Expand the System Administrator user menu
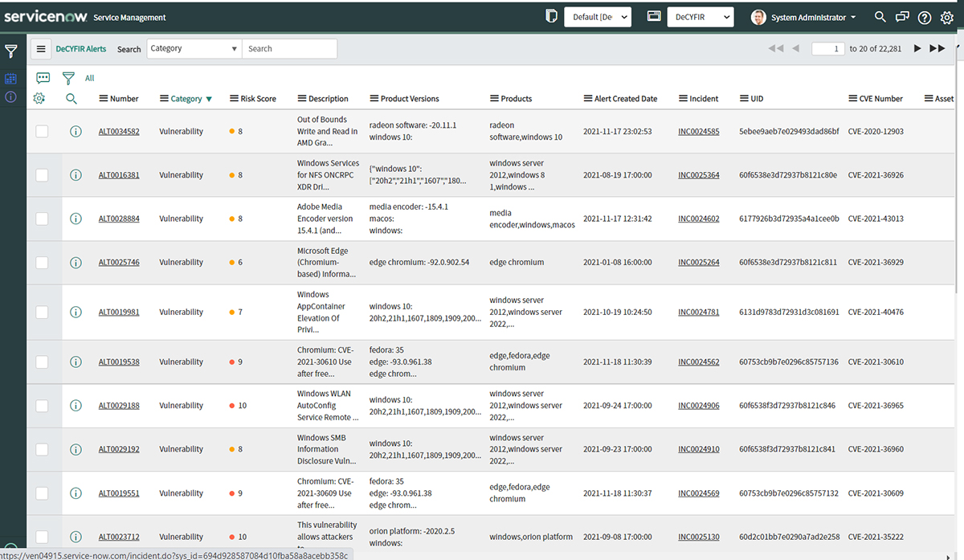 [803, 18]
